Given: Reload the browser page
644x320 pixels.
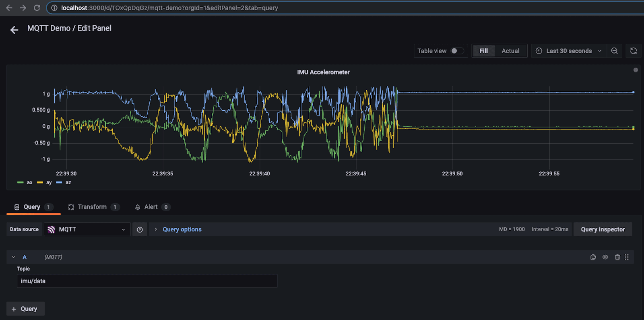Looking at the screenshot, I should [37, 8].
